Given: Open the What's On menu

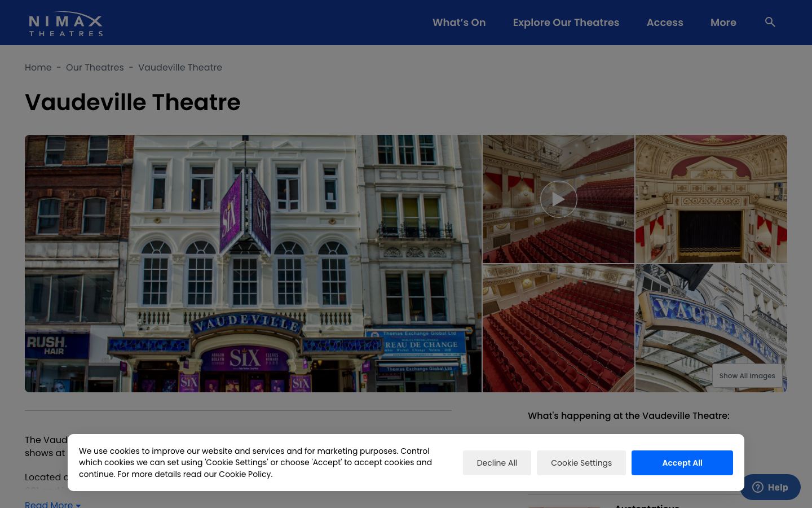Looking at the screenshot, I should tap(459, 23).
